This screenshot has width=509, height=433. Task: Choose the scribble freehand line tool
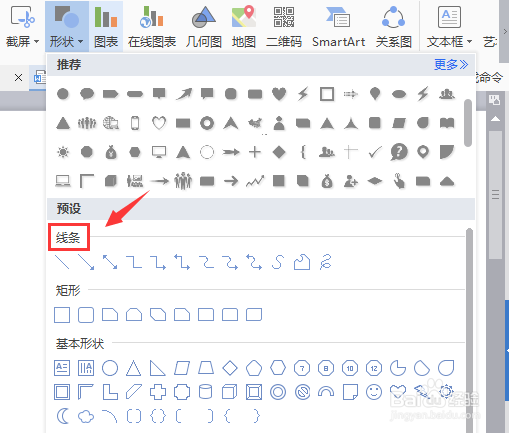tap(326, 262)
